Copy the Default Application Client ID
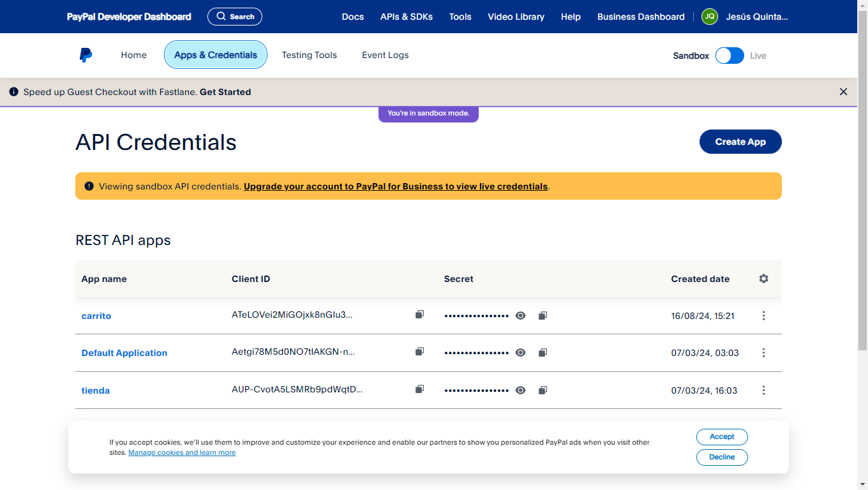This screenshot has width=868, height=490. coord(419,352)
